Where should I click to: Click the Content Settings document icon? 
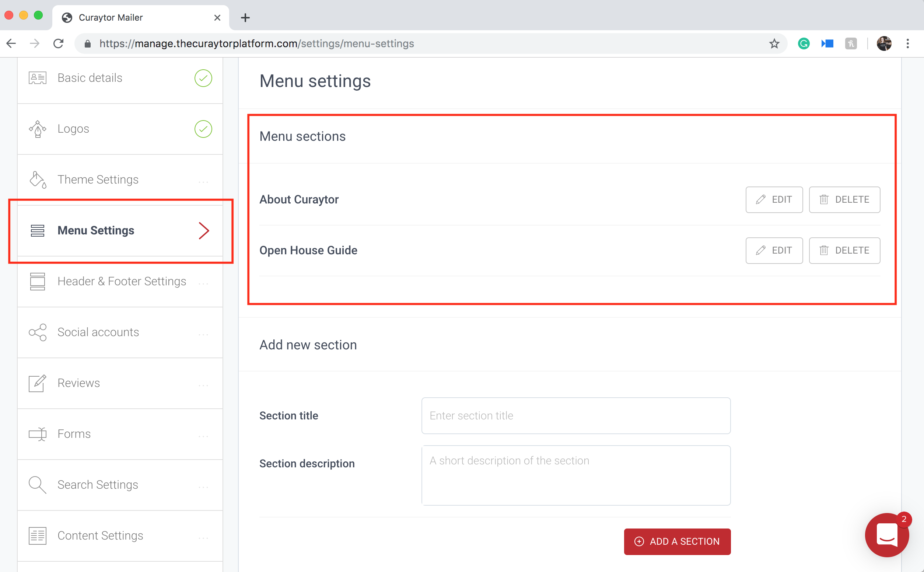[38, 536]
